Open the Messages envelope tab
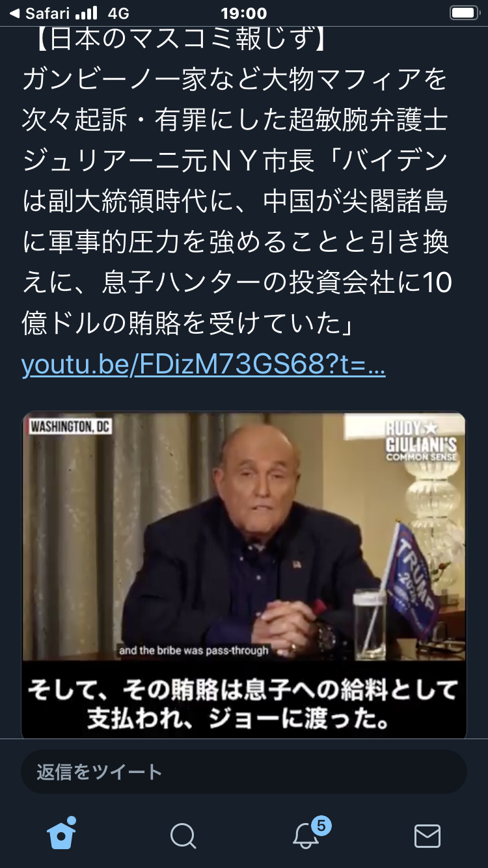Image resolution: width=488 pixels, height=868 pixels. click(x=427, y=835)
